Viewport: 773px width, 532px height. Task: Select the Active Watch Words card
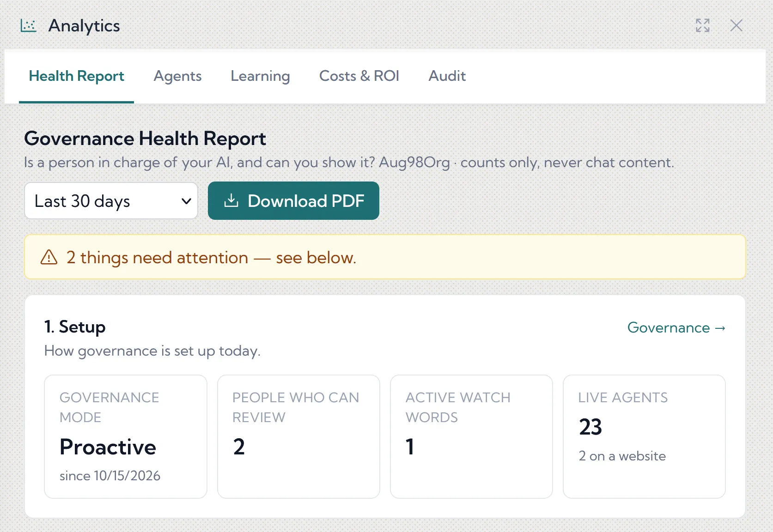(471, 436)
